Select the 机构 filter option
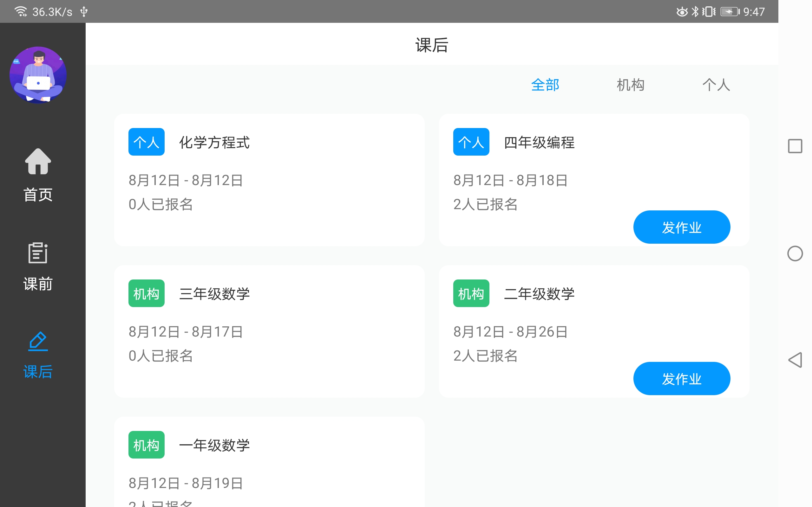The width and height of the screenshot is (812, 507). (631, 85)
